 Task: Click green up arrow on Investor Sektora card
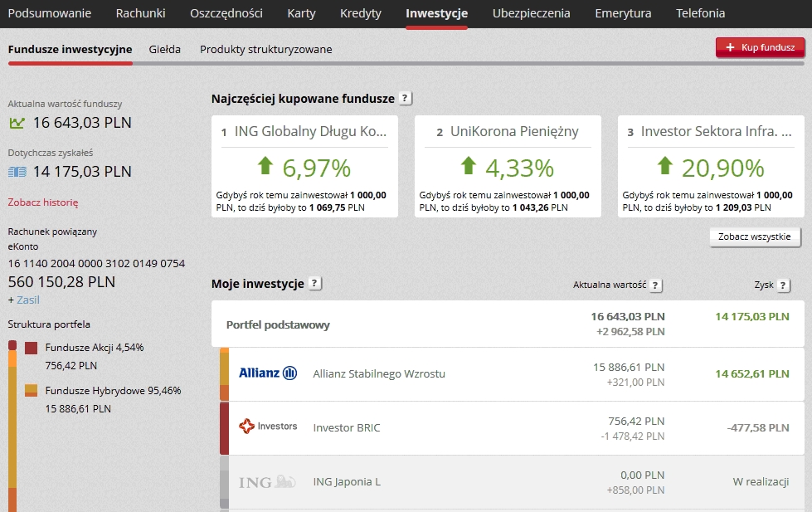click(665, 166)
